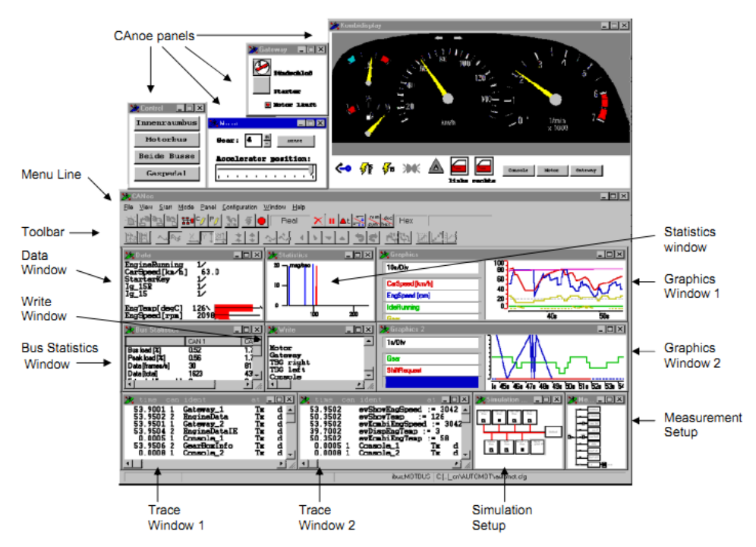Click the left red door indicator icon
The height and width of the screenshot is (547, 756).
click(458, 166)
